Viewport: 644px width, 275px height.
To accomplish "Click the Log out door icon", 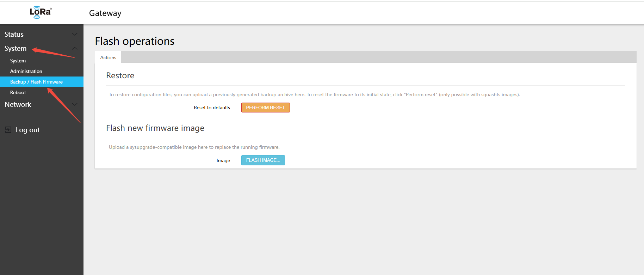I will 8,130.
